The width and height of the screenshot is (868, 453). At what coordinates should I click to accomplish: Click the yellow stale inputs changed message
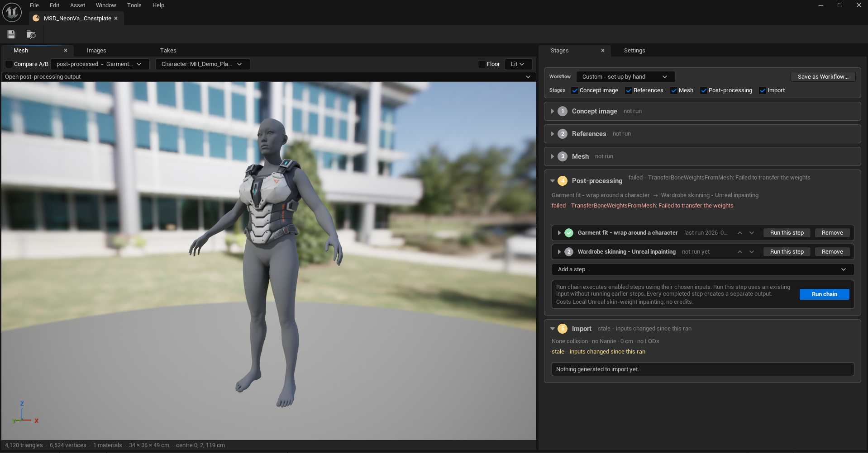coord(598,352)
